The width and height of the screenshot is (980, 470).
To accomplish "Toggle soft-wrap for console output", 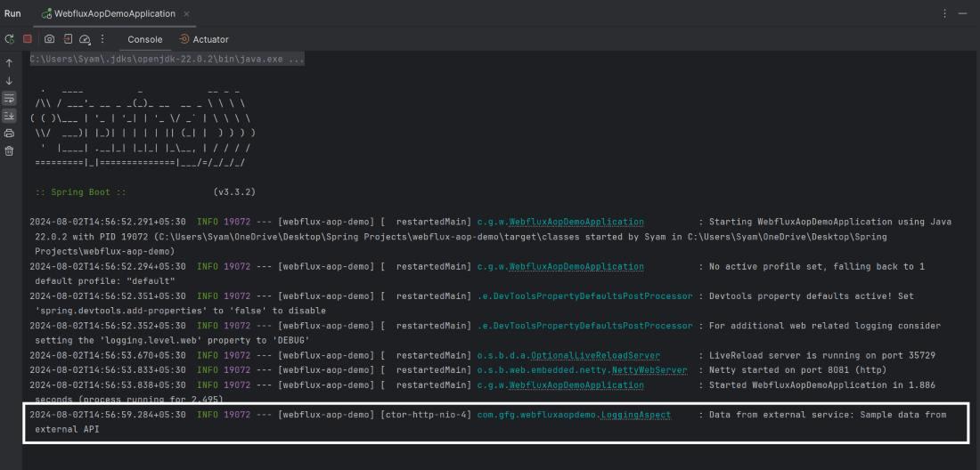I will tap(10, 98).
